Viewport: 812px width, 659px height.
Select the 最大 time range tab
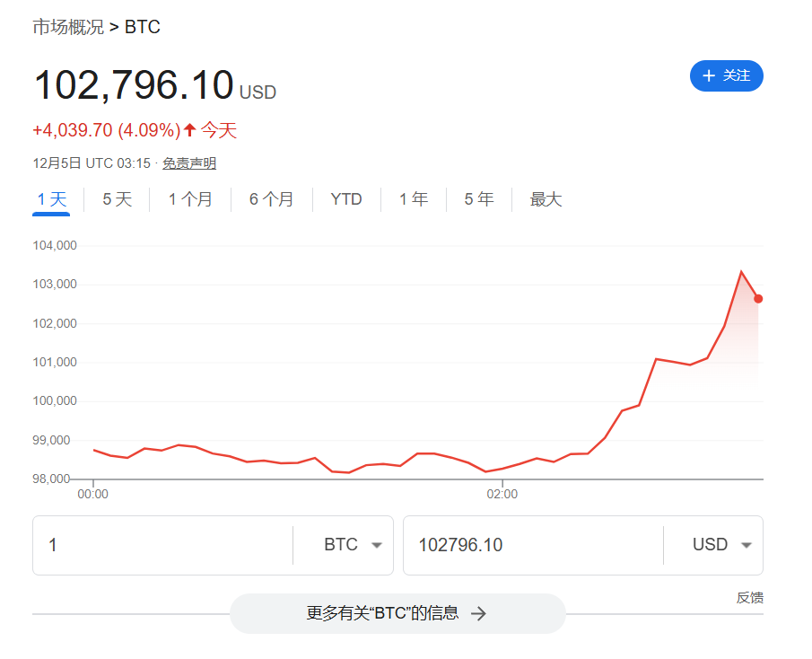tap(546, 199)
